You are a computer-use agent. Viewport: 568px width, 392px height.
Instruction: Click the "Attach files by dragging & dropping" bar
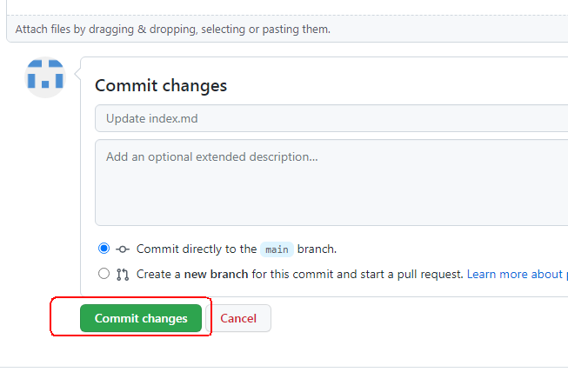[x=287, y=29]
